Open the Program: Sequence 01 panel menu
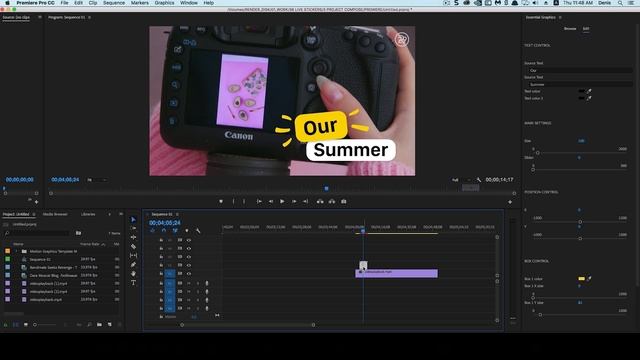 point(89,18)
